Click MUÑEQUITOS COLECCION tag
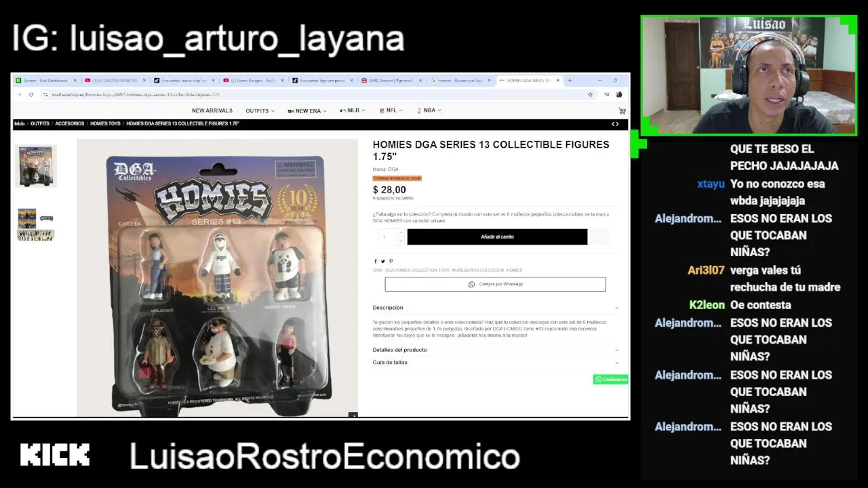This screenshot has width=868, height=488. pos(477,270)
